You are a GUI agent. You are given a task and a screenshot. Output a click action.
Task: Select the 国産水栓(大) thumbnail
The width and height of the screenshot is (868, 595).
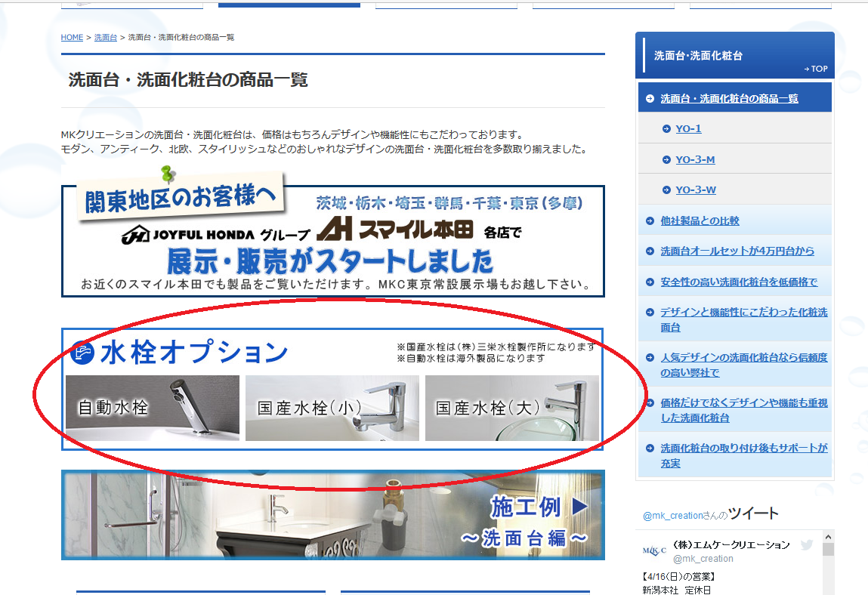coord(512,408)
